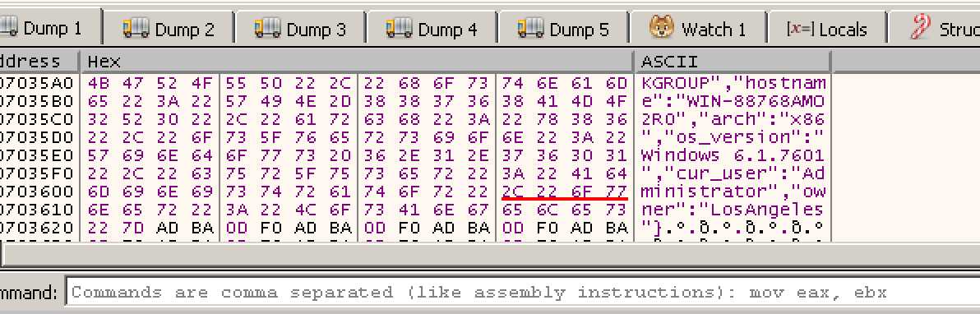Click the Dump 5 memory icon
The width and height of the screenshot is (980, 314).
click(530, 27)
